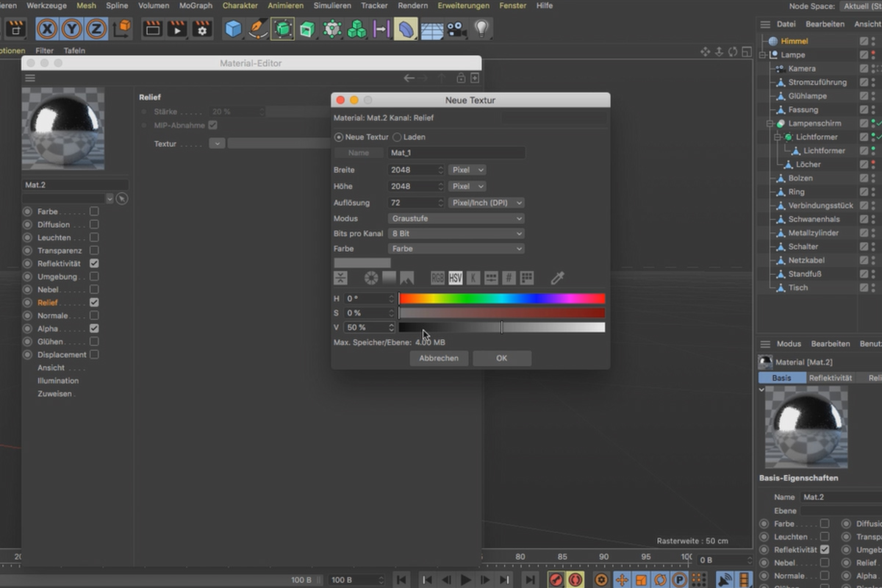Open the Textur arrow dropdown button

pyautogui.click(x=217, y=144)
